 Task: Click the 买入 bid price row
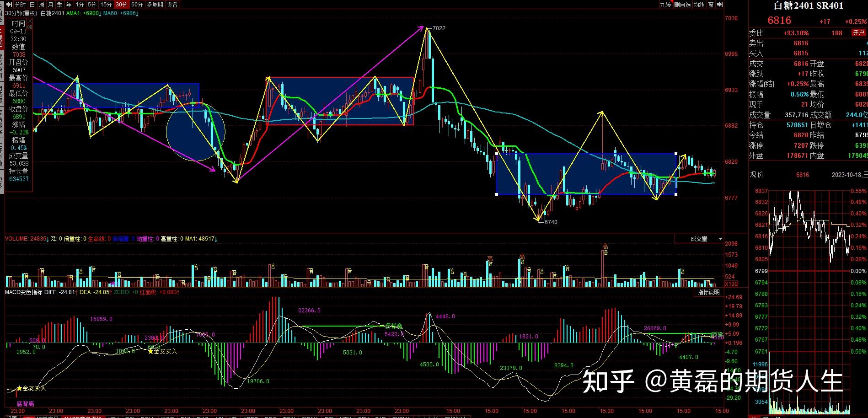808,53
